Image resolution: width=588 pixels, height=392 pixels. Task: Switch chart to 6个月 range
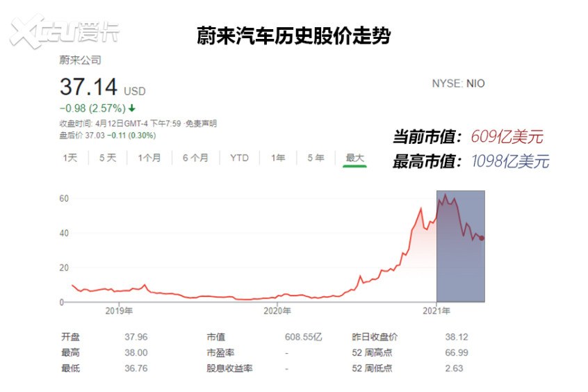[x=195, y=158]
